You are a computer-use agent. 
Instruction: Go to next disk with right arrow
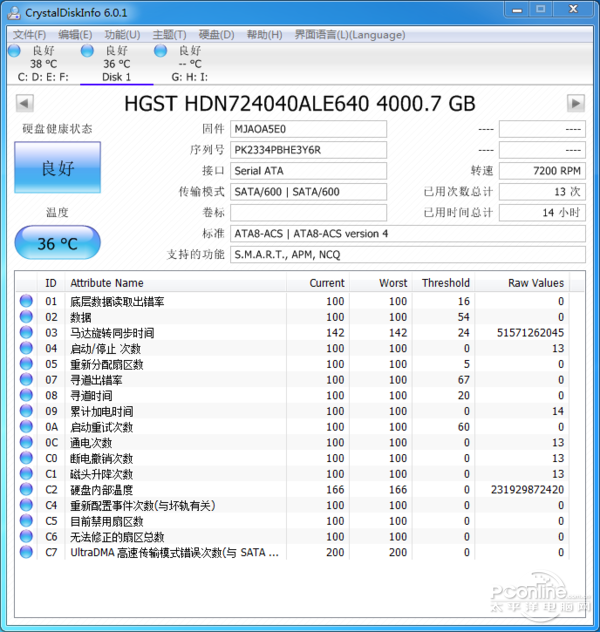(575, 104)
